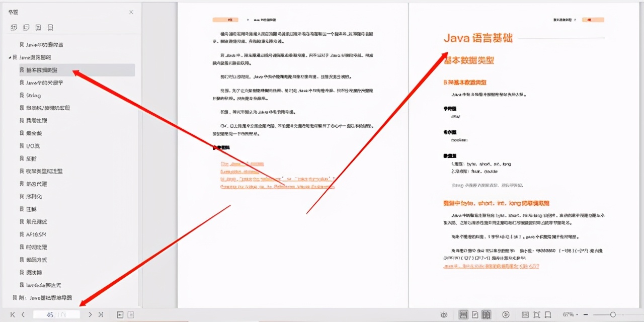The height and width of the screenshot is (322, 644).
Task: Open the first orange reference link on left page
Action: (x=242, y=164)
